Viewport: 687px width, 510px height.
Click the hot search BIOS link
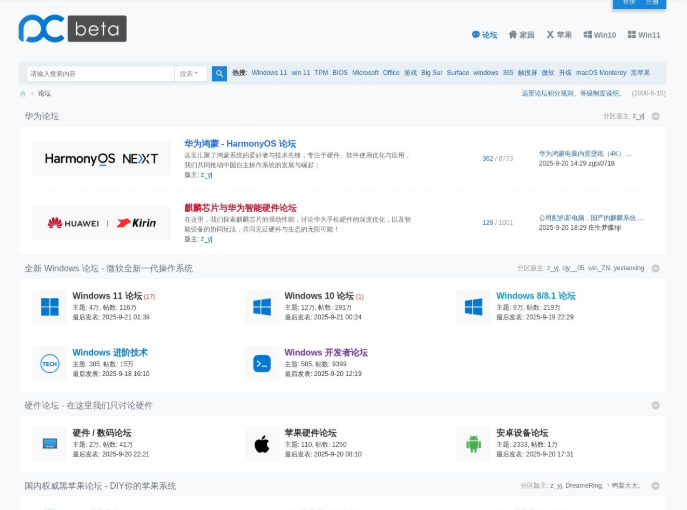coord(340,73)
